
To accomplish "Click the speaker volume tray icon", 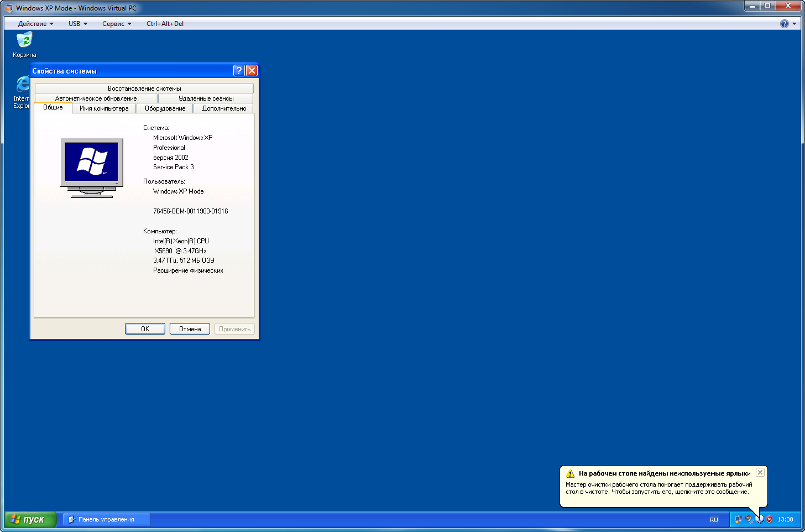I will [x=749, y=519].
